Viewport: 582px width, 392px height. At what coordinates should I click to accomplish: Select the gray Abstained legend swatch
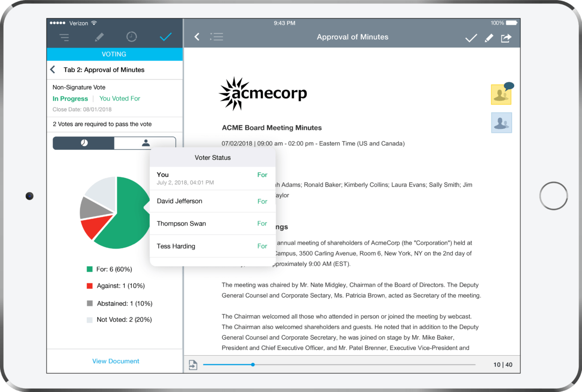89,303
